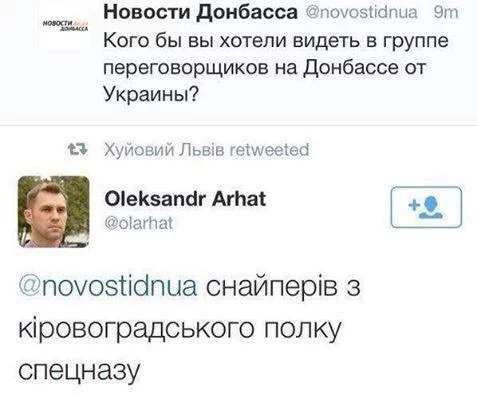Open the blue @novostidnua mention in the reply
The width and height of the screenshot is (477, 395).
pyautogui.click(x=108, y=287)
